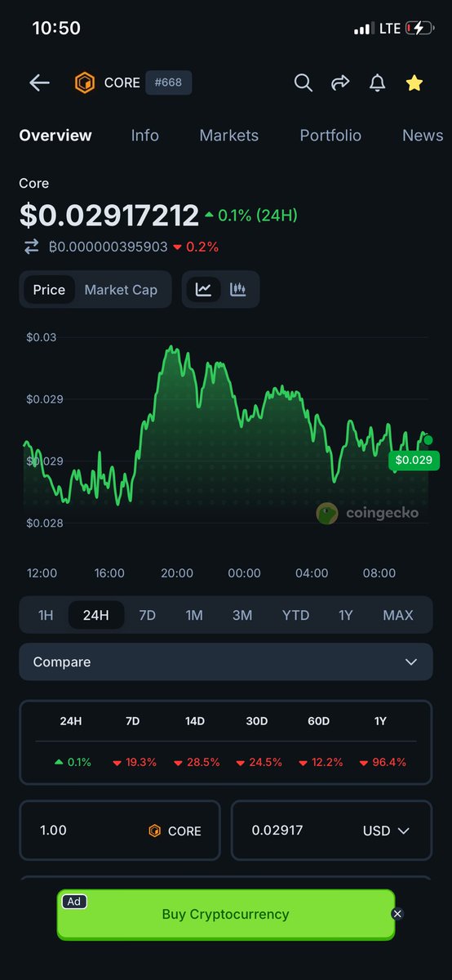This screenshot has height=980, width=452.
Task: Select the Market Cap toggle
Action: click(121, 290)
